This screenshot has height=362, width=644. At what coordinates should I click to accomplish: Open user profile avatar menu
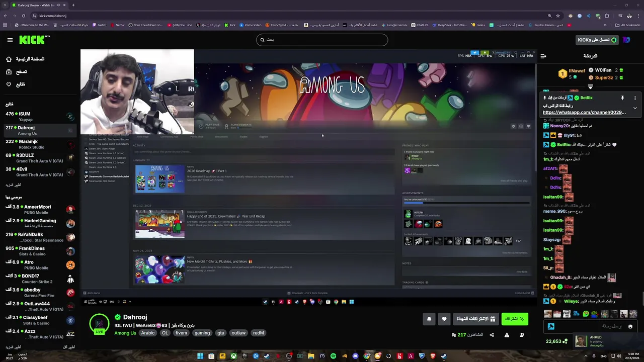(626, 40)
